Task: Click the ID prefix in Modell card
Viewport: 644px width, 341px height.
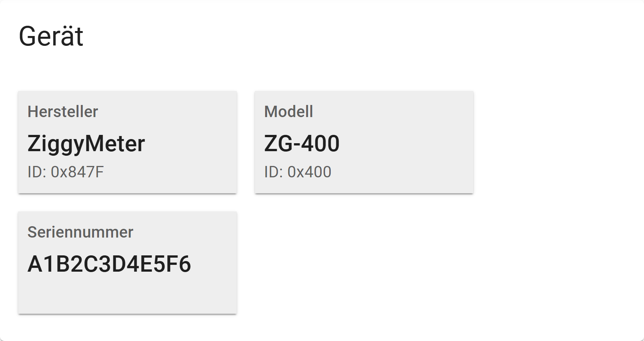Action: [273, 172]
